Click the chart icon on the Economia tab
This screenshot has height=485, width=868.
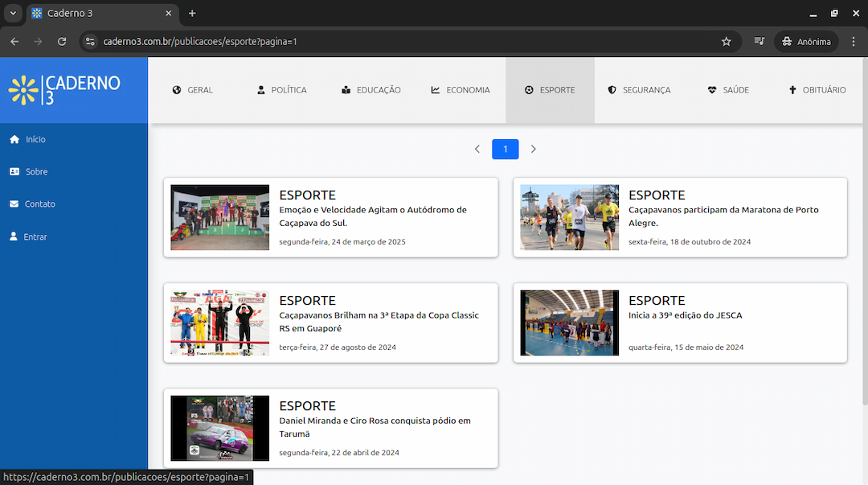(436, 90)
